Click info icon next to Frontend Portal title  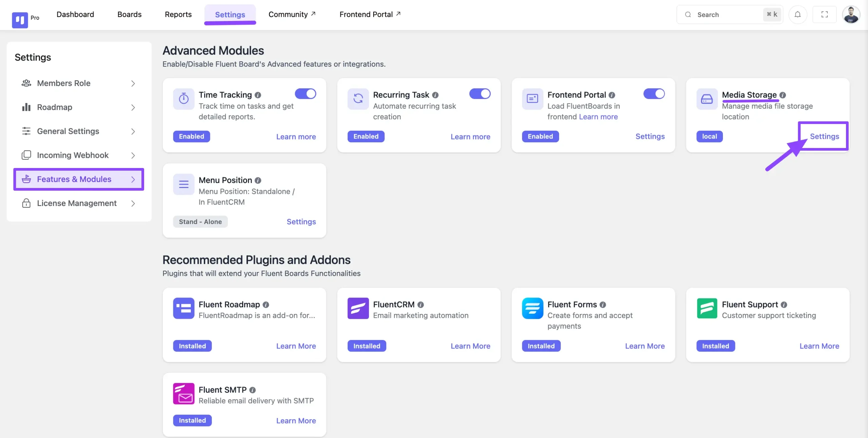pyautogui.click(x=612, y=95)
